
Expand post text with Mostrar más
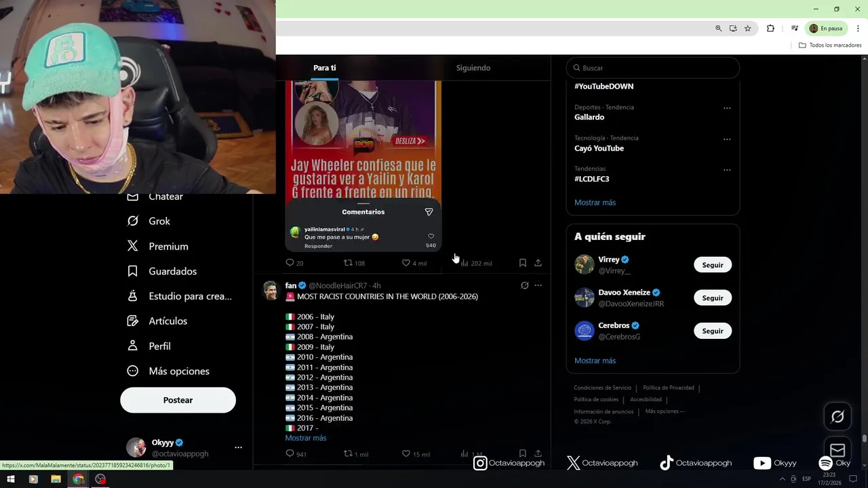point(306,438)
